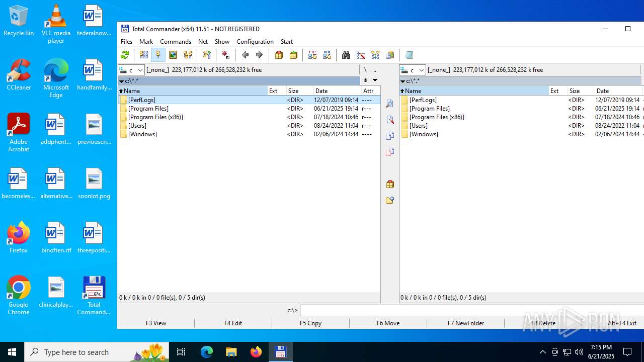This screenshot has height=362, width=644.
Task: Open CCleaner desktop shortcut
Action: pyautogui.click(x=19, y=75)
